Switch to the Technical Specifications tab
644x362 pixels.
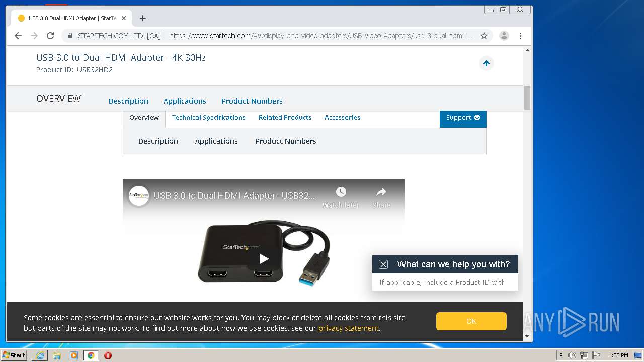click(x=209, y=118)
